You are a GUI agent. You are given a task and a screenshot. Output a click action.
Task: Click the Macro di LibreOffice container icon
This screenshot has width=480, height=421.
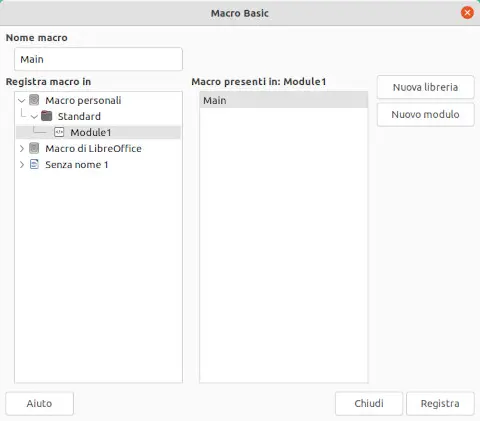click(x=34, y=148)
